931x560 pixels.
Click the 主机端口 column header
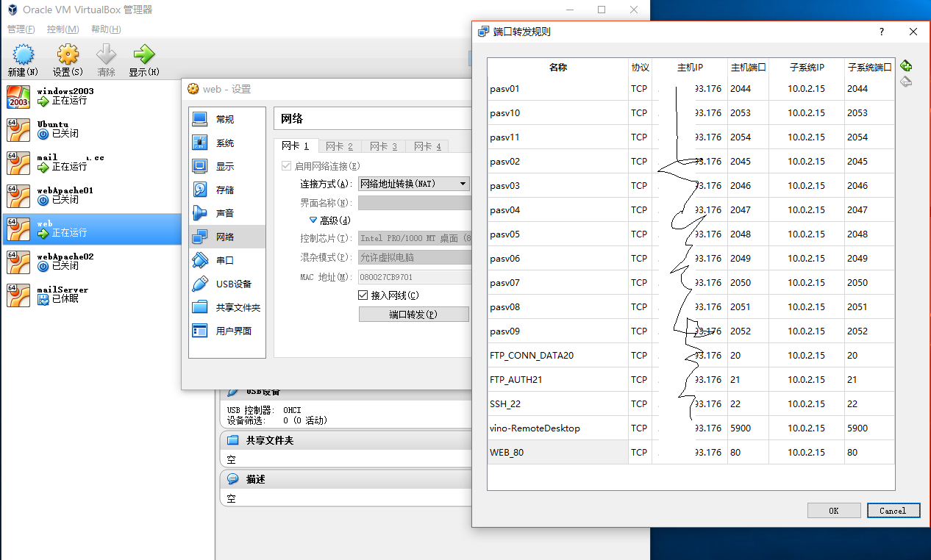pos(748,68)
